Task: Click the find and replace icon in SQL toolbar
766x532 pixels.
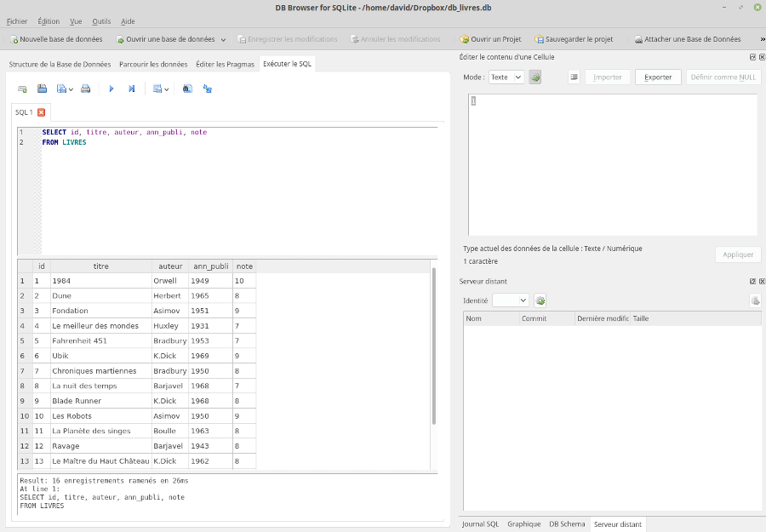Action: pos(207,89)
